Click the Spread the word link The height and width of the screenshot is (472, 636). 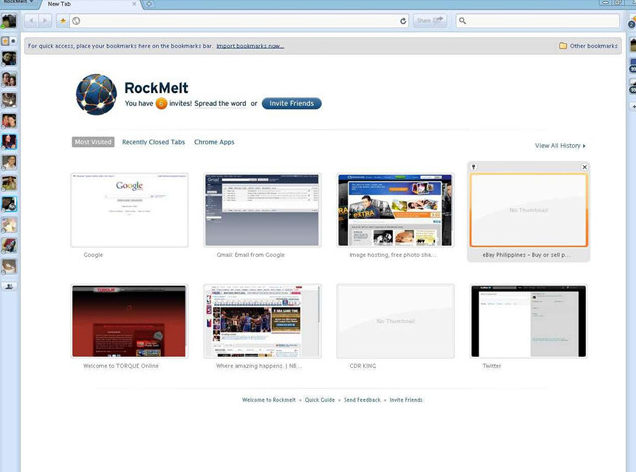(x=220, y=103)
